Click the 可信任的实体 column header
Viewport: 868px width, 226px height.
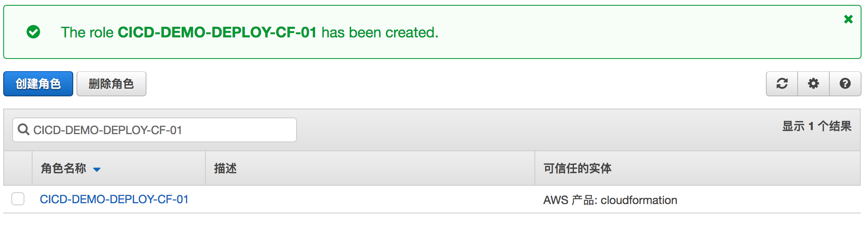[577, 168]
